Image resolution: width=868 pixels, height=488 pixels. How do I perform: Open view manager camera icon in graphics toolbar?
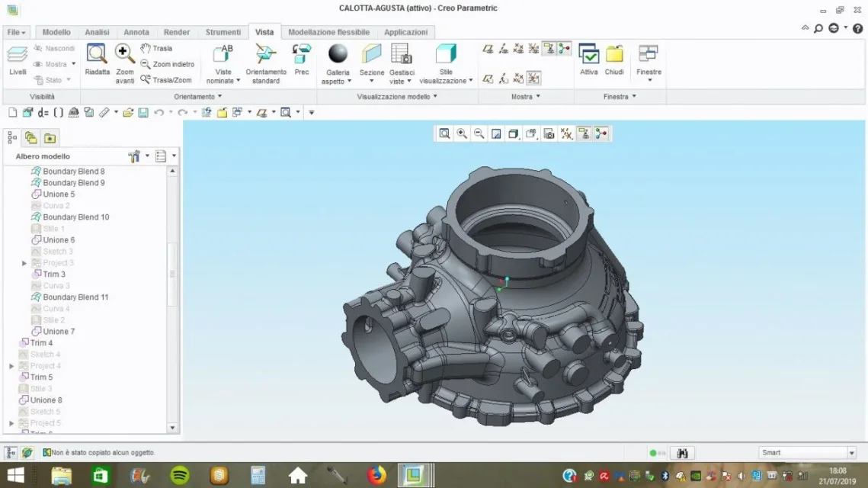click(x=549, y=133)
